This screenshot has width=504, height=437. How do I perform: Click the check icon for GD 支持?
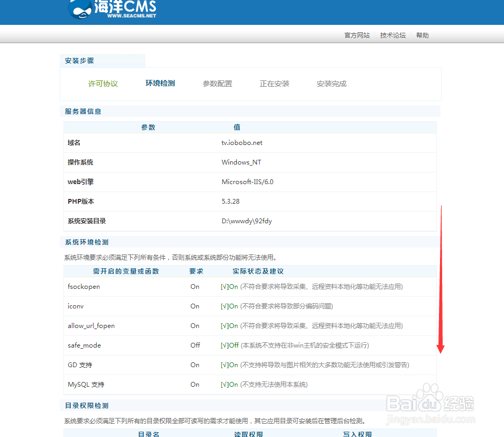click(x=224, y=365)
